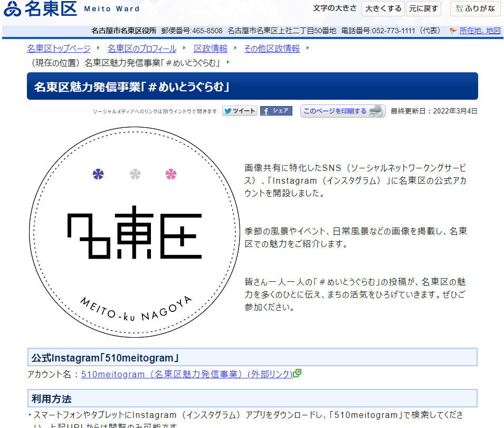
Task: Click external-link icon after 510meitogram link
Action: (297, 373)
